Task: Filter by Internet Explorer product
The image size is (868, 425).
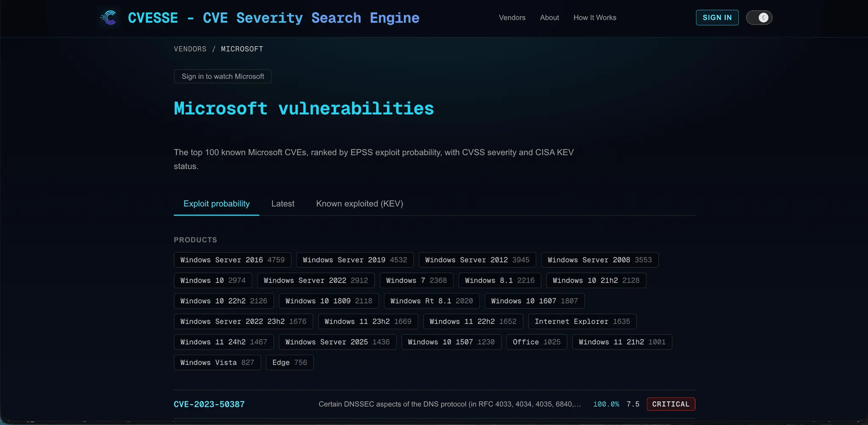Action: tap(582, 322)
